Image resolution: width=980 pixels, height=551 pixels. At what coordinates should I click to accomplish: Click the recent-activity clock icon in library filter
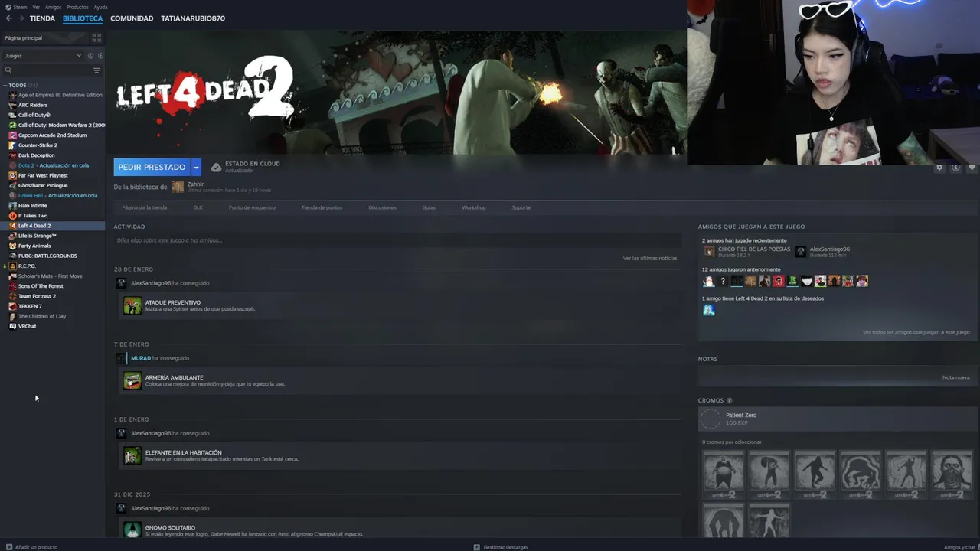[x=90, y=56]
